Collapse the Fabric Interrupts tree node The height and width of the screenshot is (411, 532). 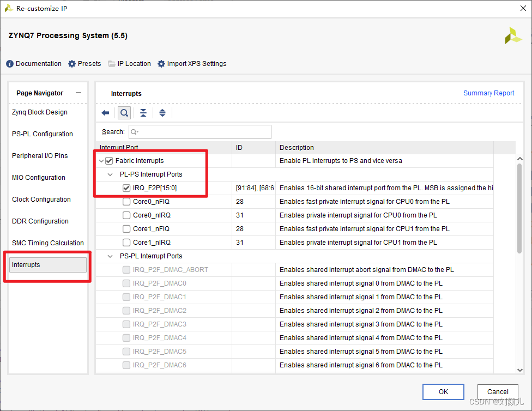[x=101, y=161]
